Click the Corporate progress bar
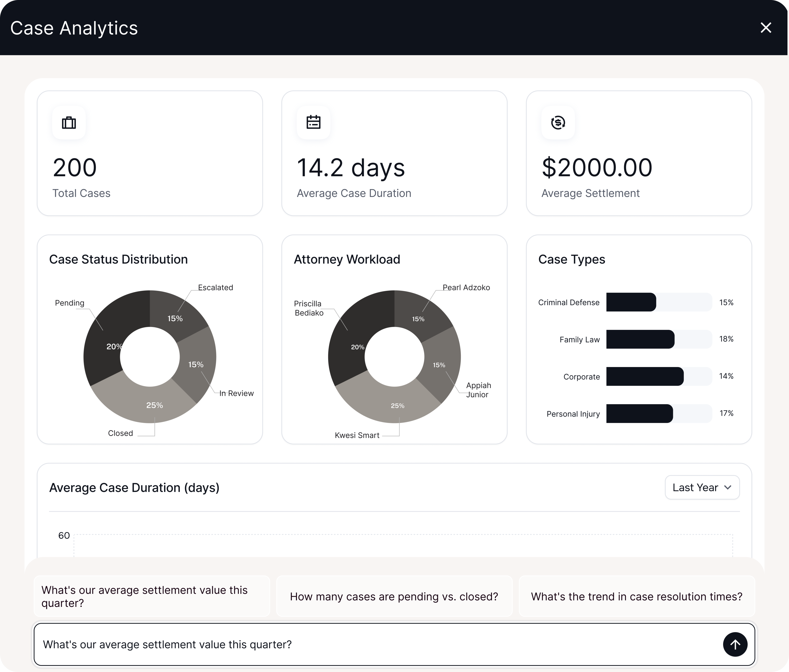The width and height of the screenshot is (789, 672). click(659, 376)
